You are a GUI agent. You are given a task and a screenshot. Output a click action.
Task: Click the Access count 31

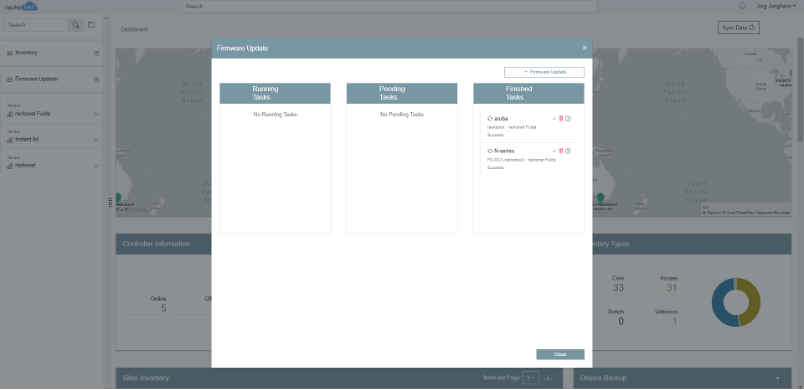click(x=672, y=288)
